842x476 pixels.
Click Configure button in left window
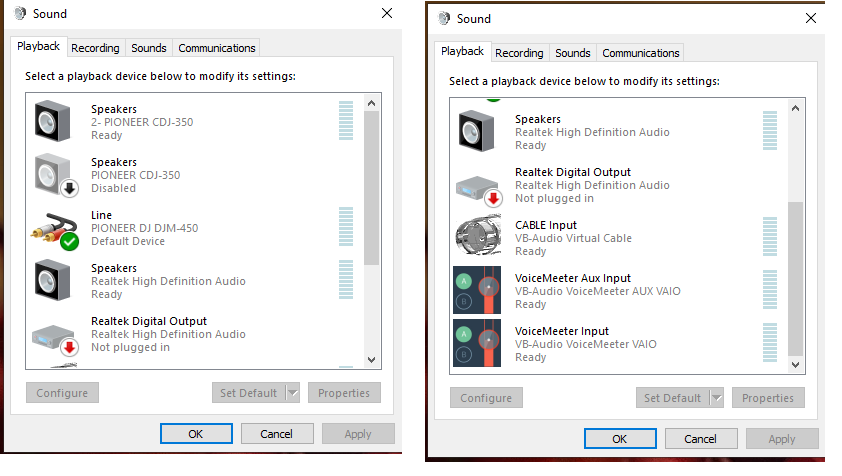(62, 393)
